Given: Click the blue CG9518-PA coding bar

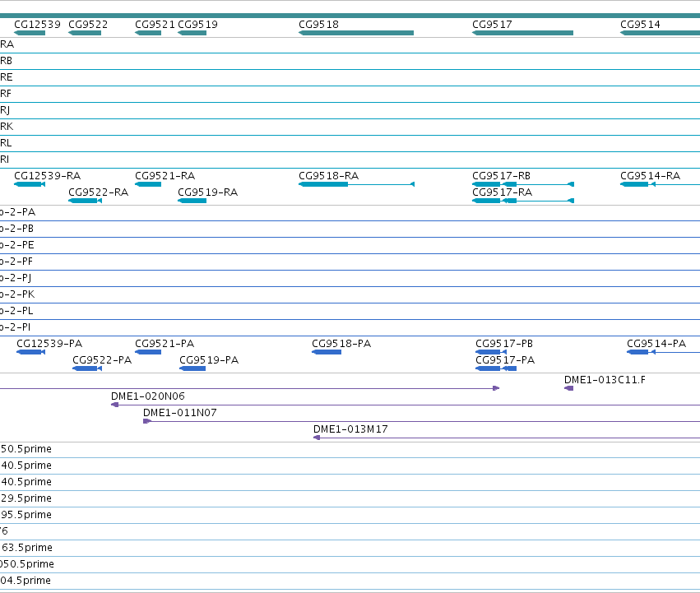Looking at the screenshot, I should (327, 352).
